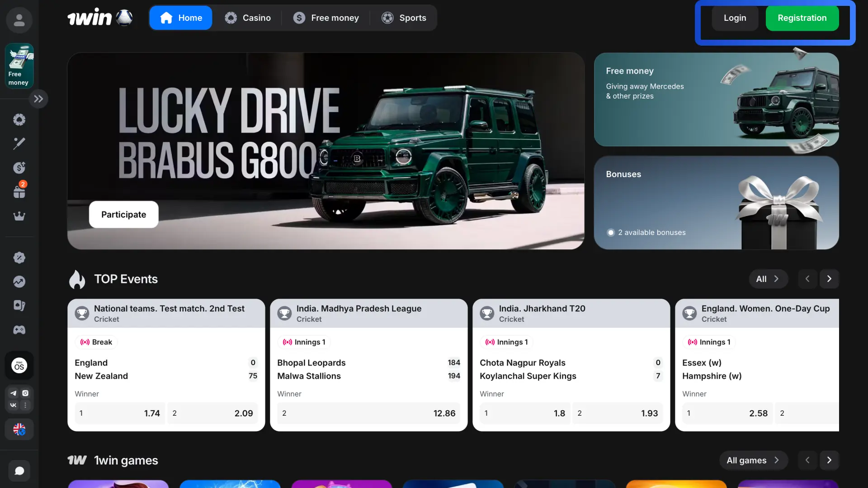The image size is (868, 488).
Task: Open the Free money sidebar icon
Action: pyautogui.click(x=19, y=66)
